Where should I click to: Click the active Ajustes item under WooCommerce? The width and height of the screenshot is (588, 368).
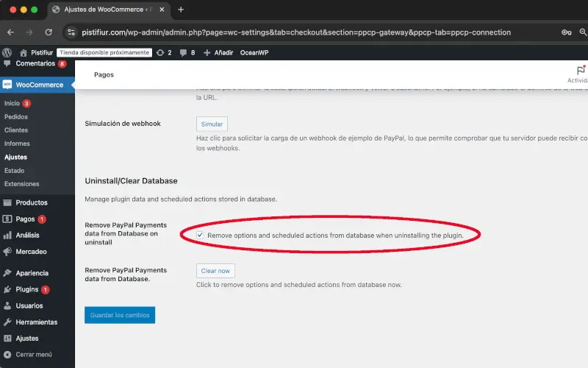[x=15, y=157]
